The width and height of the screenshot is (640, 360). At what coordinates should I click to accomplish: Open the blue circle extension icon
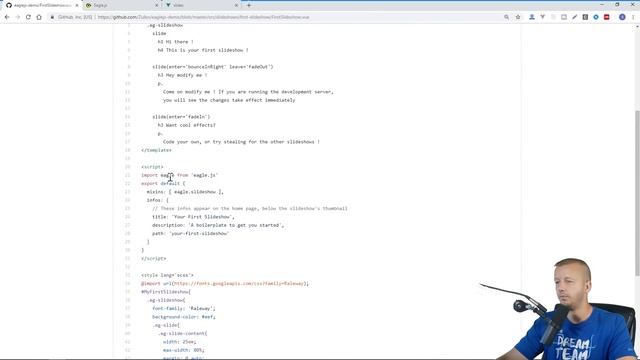click(596, 17)
